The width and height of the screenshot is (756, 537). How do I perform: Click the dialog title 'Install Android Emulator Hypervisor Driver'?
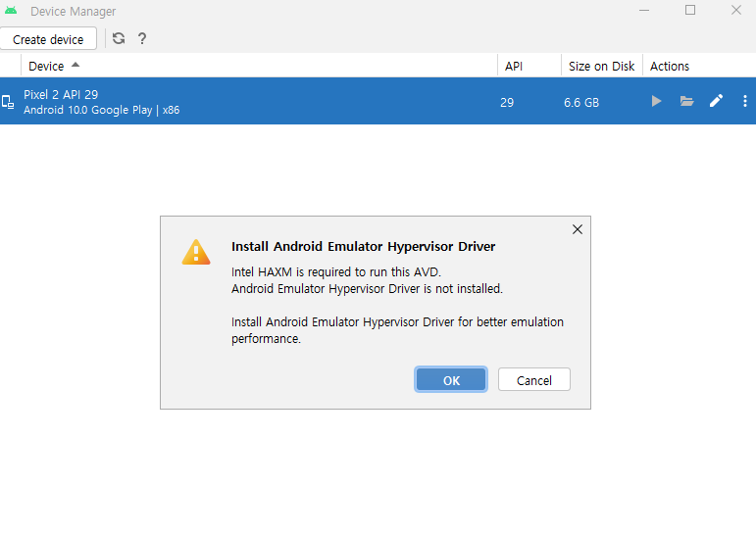[363, 246]
